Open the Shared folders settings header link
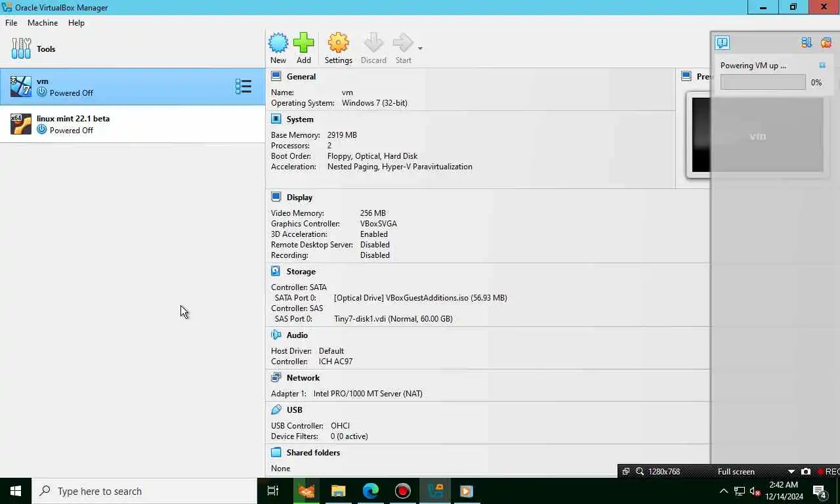The image size is (840, 504). point(313,453)
